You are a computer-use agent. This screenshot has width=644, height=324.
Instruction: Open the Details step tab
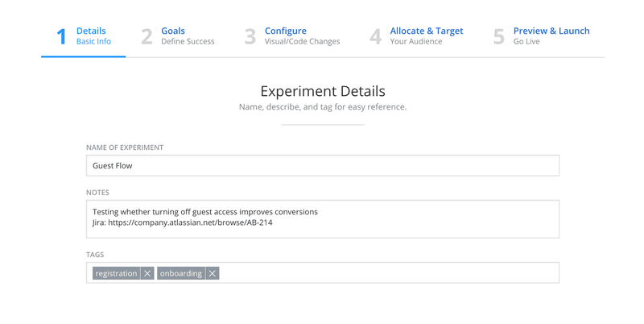(x=91, y=31)
